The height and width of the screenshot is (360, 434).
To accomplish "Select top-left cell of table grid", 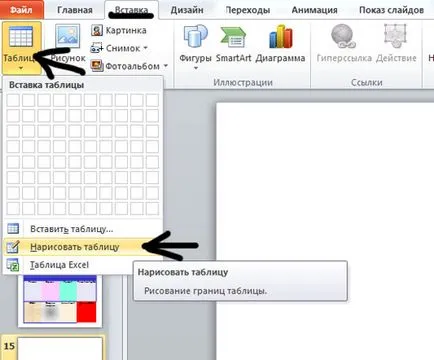I will [13, 100].
